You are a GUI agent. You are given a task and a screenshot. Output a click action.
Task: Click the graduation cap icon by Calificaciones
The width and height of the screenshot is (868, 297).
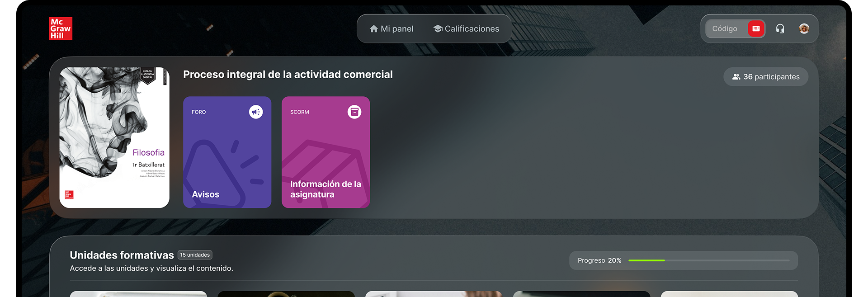[437, 28]
